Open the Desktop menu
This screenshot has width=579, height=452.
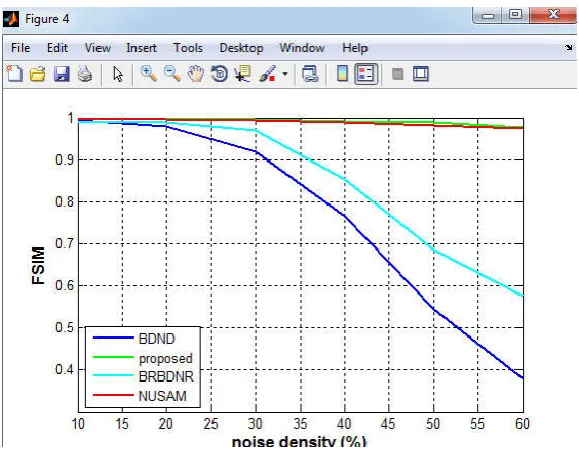[241, 48]
